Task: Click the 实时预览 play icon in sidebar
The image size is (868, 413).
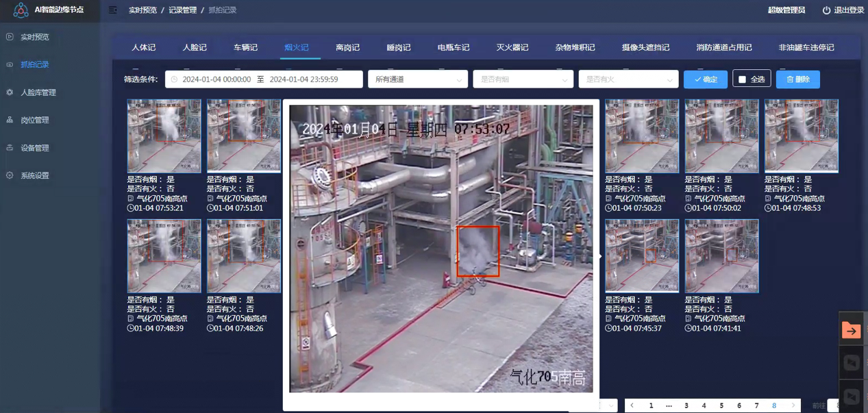Action: pyautogui.click(x=10, y=37)
